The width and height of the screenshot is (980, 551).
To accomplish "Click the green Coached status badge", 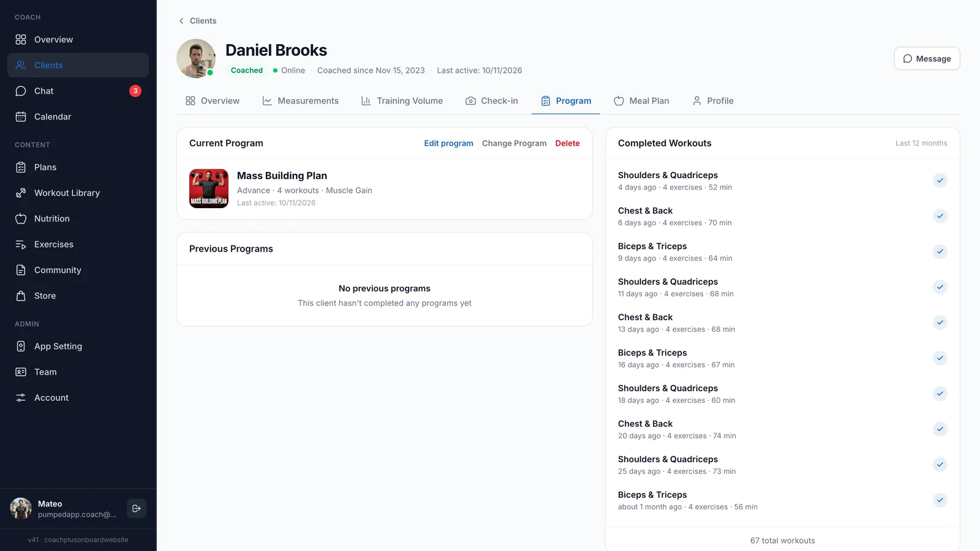I will (247, 70).
